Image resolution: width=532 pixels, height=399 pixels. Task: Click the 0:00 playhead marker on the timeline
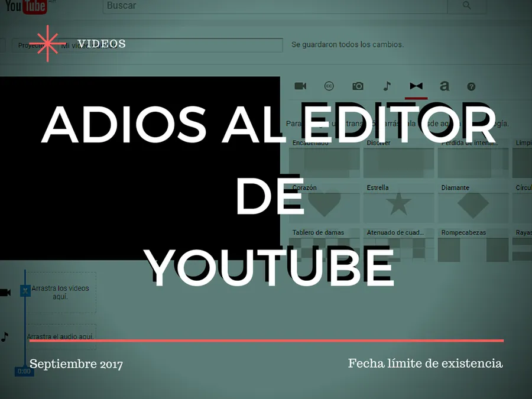point(24,371)
